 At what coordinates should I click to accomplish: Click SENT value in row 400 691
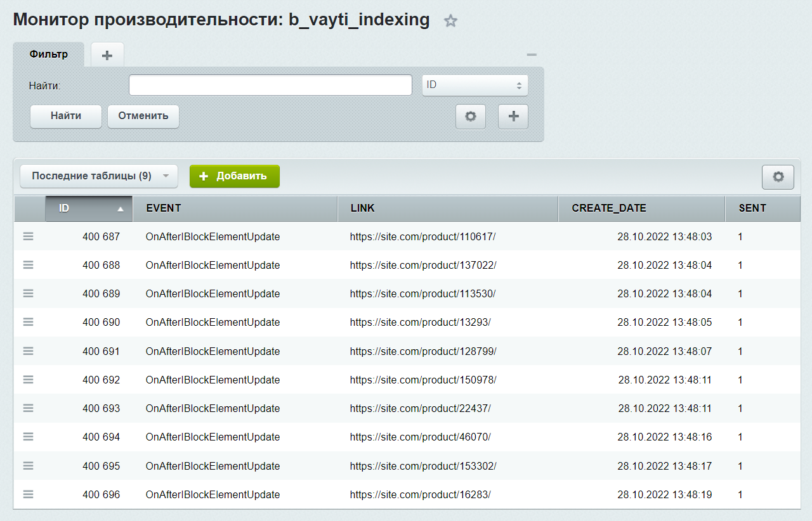740,351
